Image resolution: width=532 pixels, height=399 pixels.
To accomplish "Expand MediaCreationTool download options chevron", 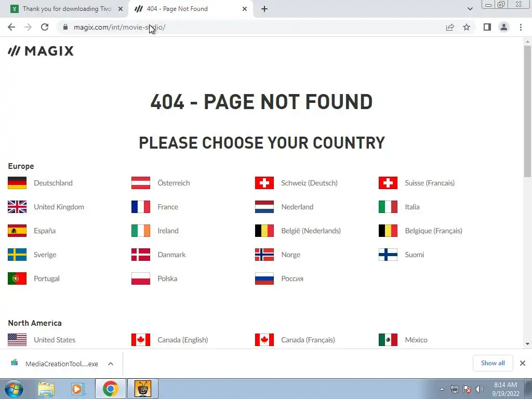I will [111, 364].
